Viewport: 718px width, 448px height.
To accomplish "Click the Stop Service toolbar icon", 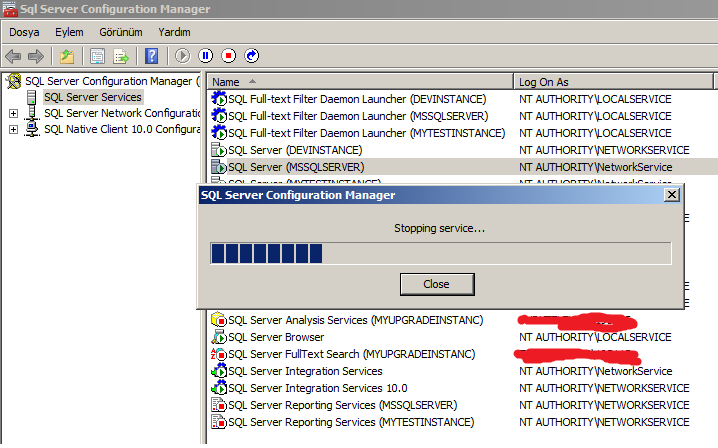I will coord(228,56).
